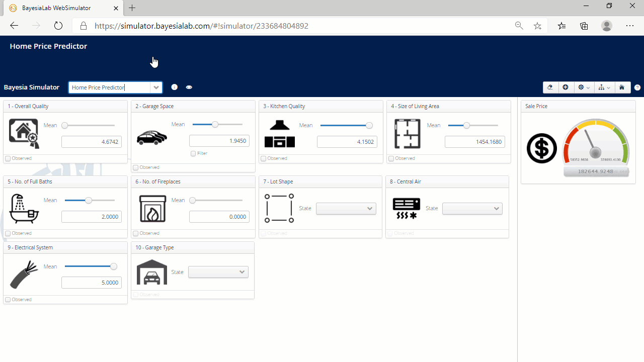Check Observed under No. of Fireplaces
The height and width of the screenshot is (362, 644).
(135, 233)
